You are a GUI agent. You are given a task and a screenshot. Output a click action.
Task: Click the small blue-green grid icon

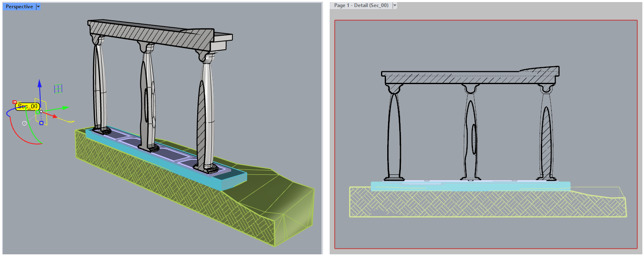click(58, 88)
